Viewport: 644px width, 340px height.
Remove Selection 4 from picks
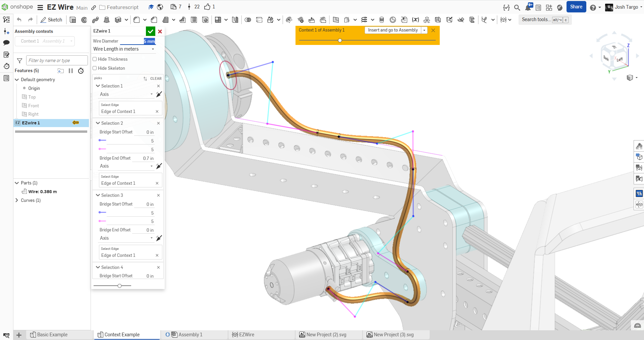(x=158, y=268)
